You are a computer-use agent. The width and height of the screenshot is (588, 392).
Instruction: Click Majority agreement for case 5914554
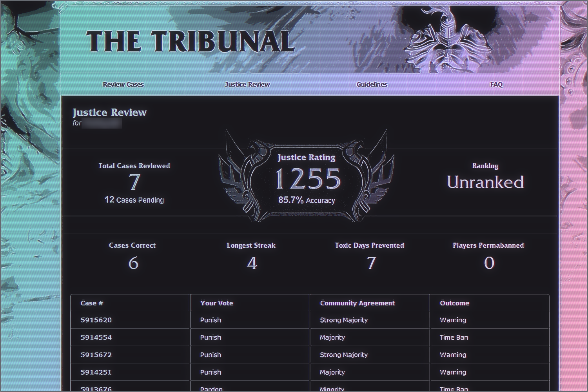(332, 337)
